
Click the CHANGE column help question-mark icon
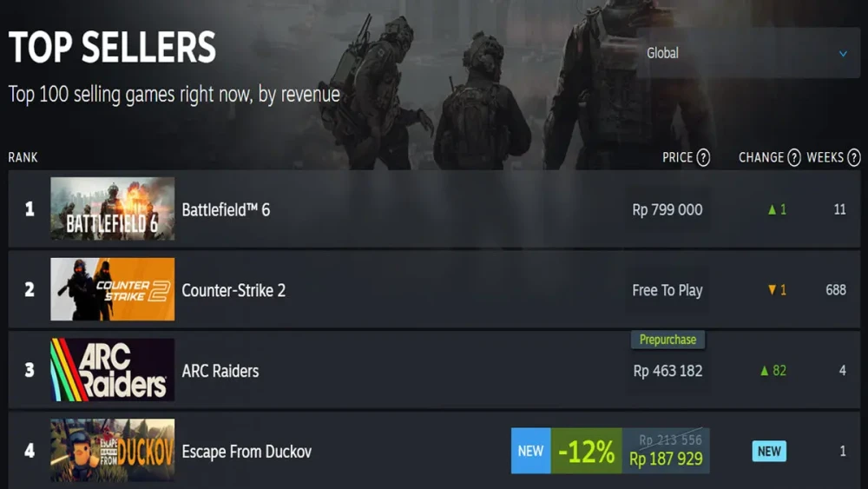[x=794, y=158]
